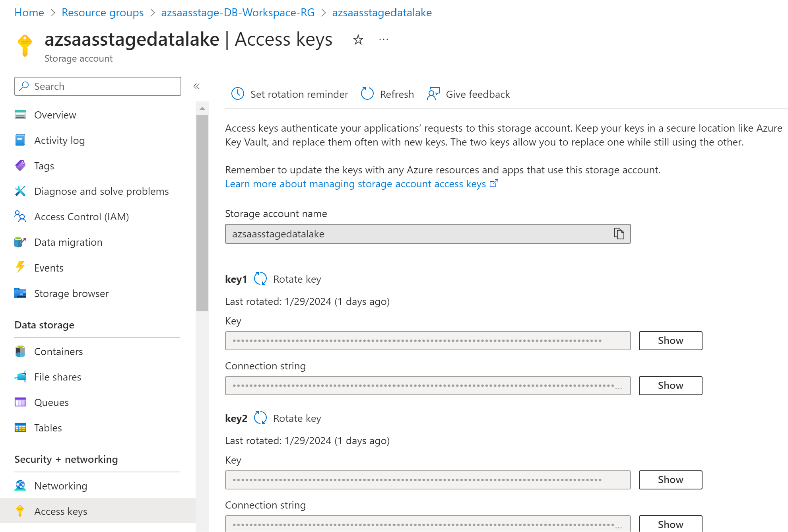Open the more options ellipsis
Screen dimensions: 788x532
[x=384, y=39]
